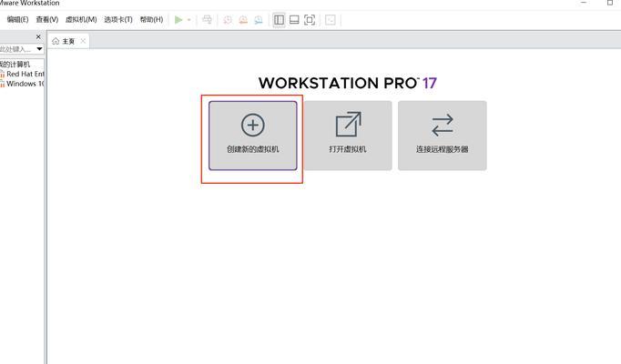Click the Revert to Snapshot icon
Image resolution: width=621 pixels, height=364 pixels.
click(243, 20)
